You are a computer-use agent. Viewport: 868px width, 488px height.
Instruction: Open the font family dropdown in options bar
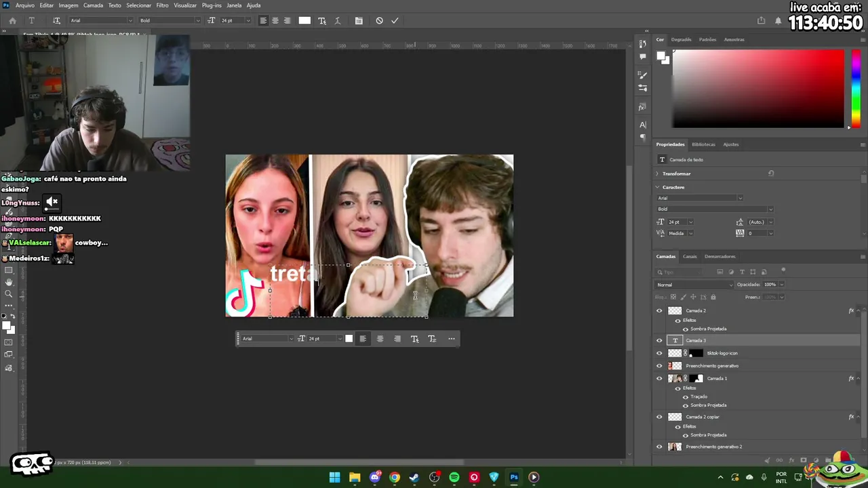click(130, 20)
